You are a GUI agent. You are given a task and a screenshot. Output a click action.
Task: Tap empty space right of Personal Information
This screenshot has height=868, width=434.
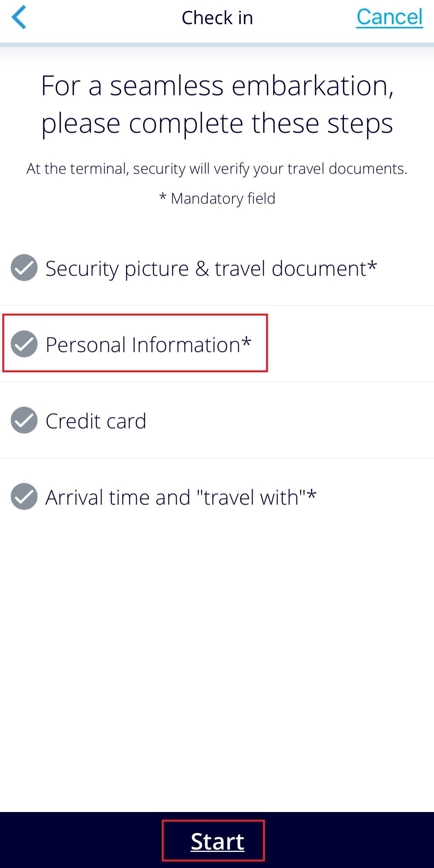pos(351,344)
